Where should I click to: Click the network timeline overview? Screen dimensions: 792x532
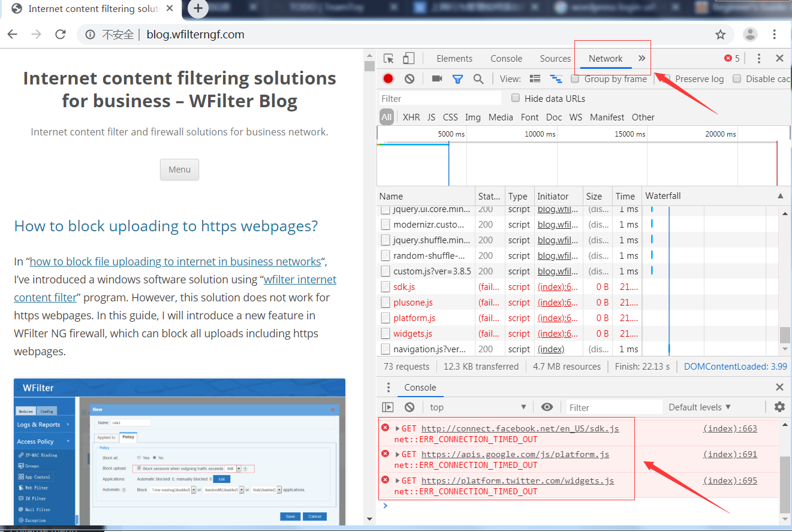point(583,156)
